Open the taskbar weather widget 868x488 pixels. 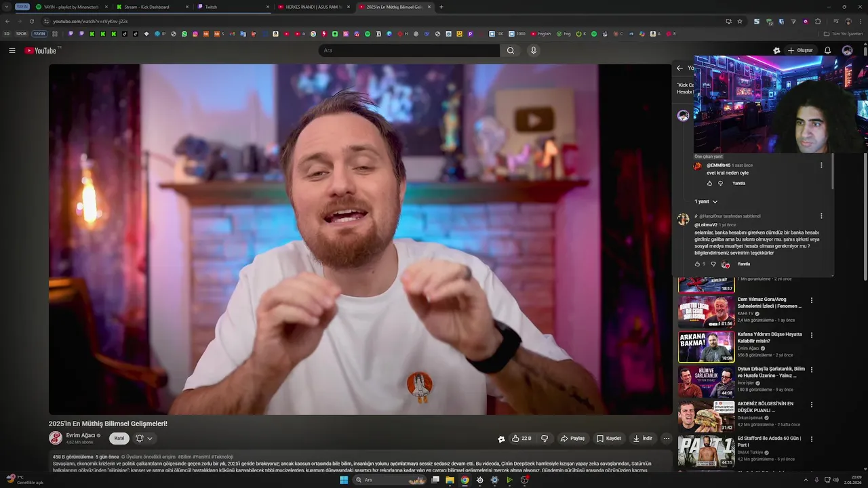coord(24,480)
